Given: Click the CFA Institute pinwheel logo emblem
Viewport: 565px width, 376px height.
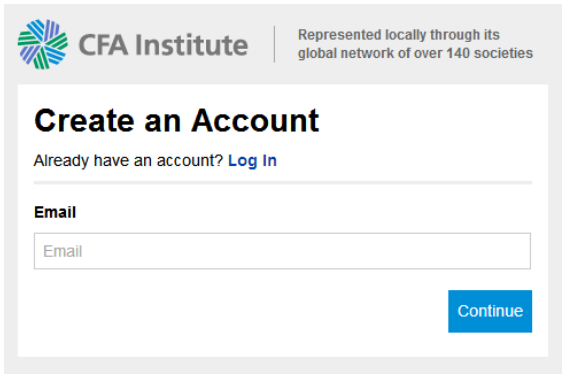Looking at the screenshot, I should pyautogui.click(x=43, y=44).
